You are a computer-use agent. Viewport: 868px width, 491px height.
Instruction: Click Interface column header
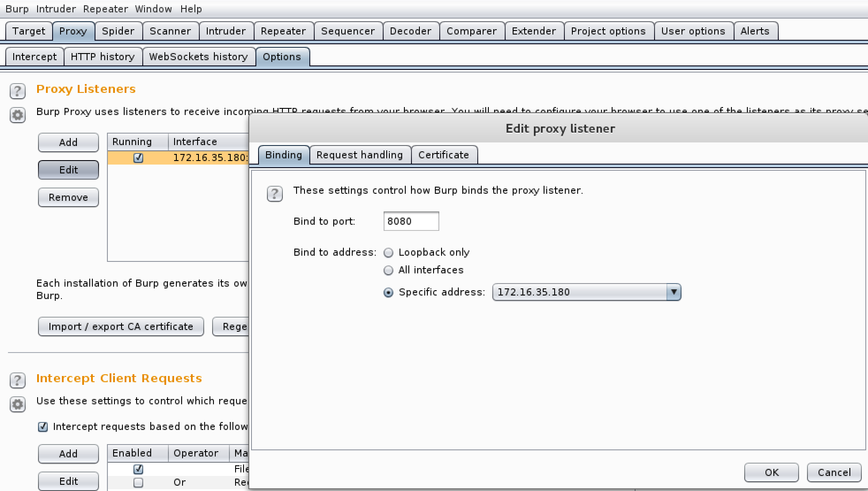click(209, 142)
